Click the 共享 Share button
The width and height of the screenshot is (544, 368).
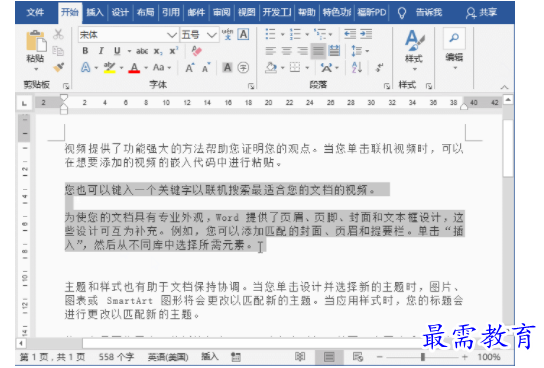point(481,13)
